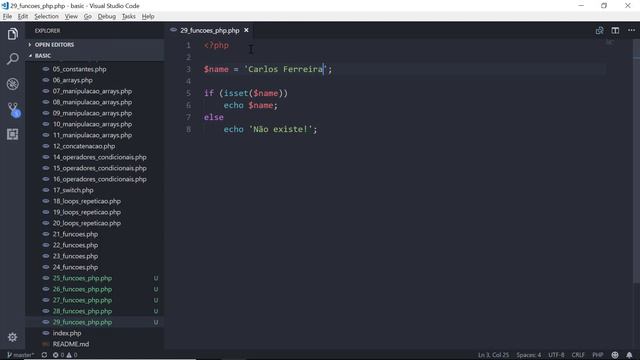
Task: Click the 'Não existe!' string on line 8
Action: pyautogui.click(x=280, y=129)
